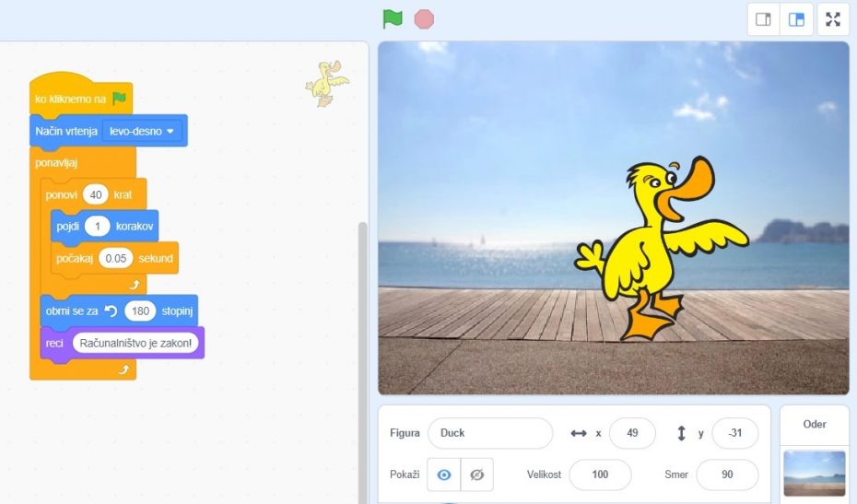Click the red stop button above the stage
The width and height of the screenshot is (857, 504).
point(424,19)
